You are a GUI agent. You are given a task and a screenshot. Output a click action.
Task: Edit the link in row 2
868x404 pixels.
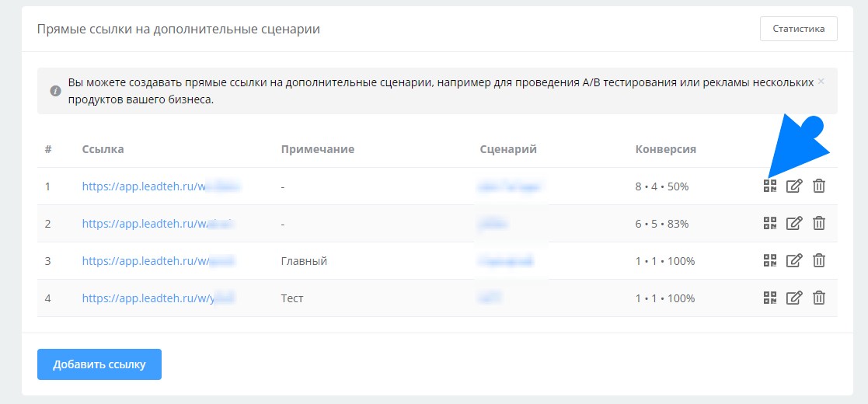(794, 223)
